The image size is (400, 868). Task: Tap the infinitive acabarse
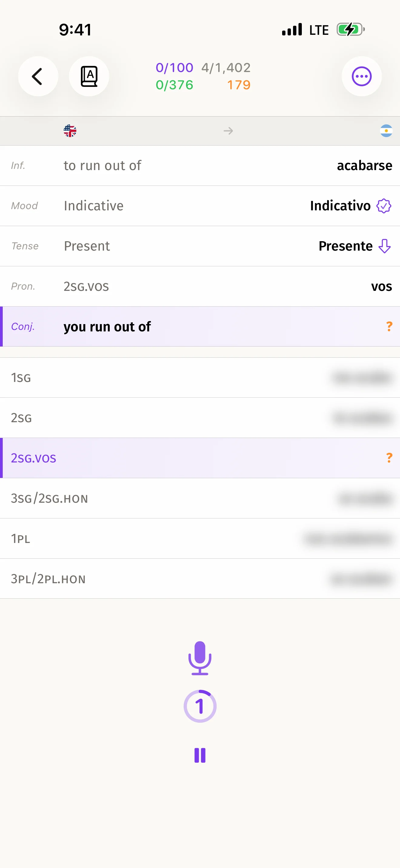pyautogui.click(x=364, y=166)
